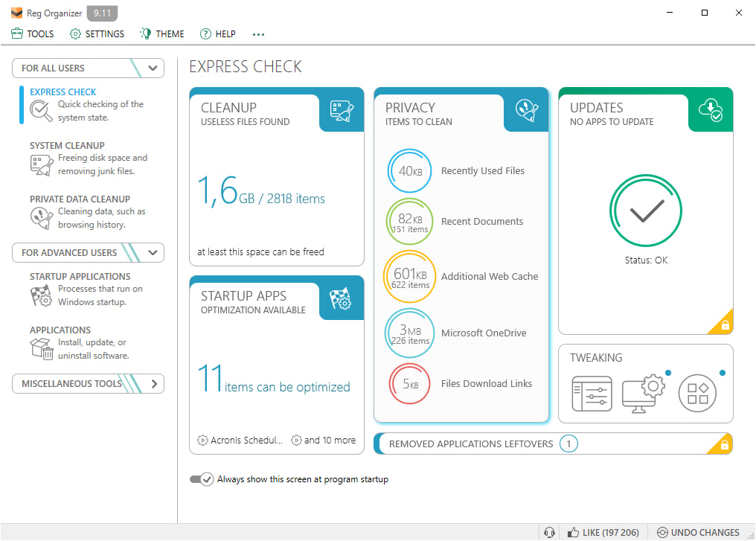756x541 pixels.
Task: Open the Tweaking apps grid circle icon
Action: tap(697, 394)
